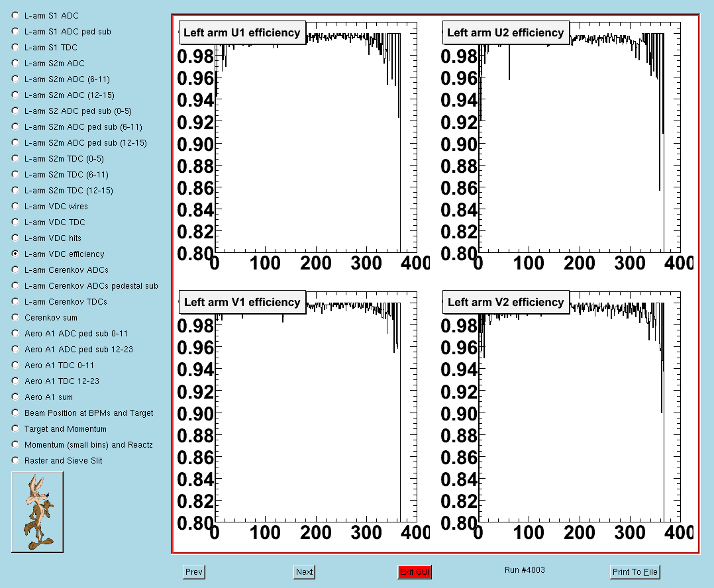
Task: Select Aero A1 sum radio button
Action: (x=15, y=397)
